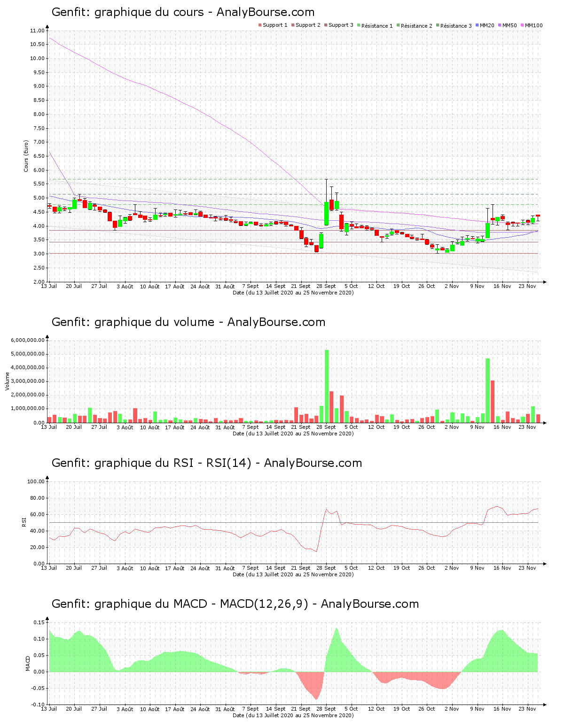This screenshot has width=564, height=728.
Task: Click the 'MACD' axis label
Action: 28,663
